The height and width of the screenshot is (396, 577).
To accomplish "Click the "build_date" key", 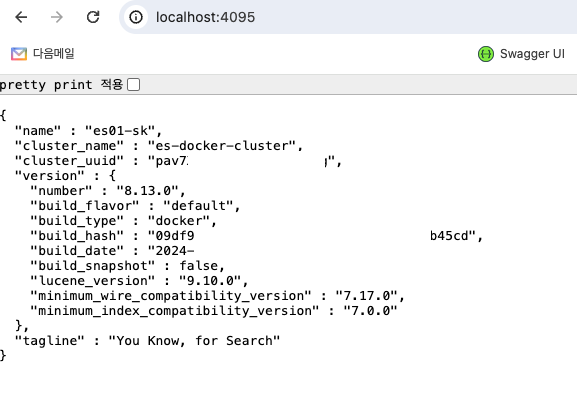I will tap(77, 251).
